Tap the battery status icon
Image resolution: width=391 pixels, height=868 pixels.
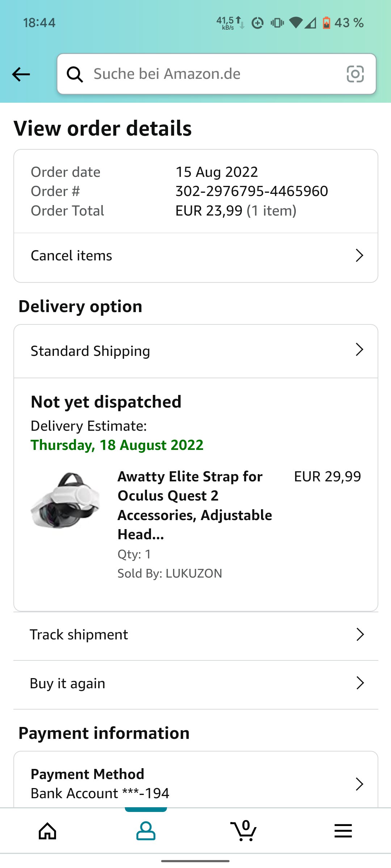coord(327,23)
